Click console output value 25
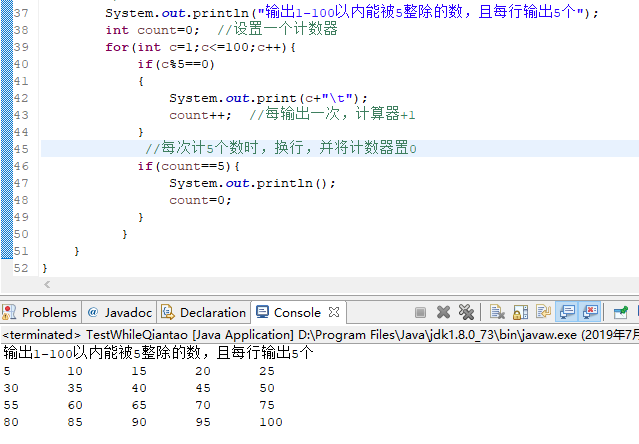The image size is (639, 444). point(267,371)
